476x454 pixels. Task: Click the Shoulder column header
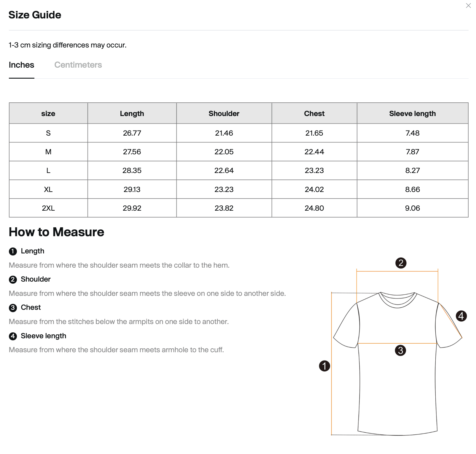tap(224, 114)
